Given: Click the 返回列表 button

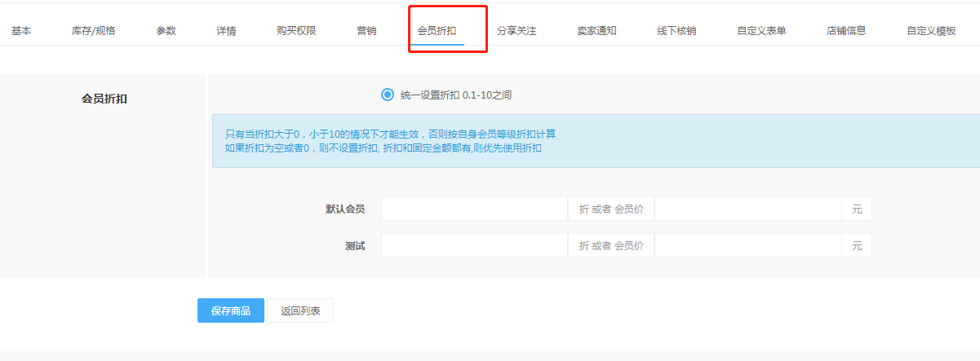Looking at the screenshot, I should pos(300,310).
